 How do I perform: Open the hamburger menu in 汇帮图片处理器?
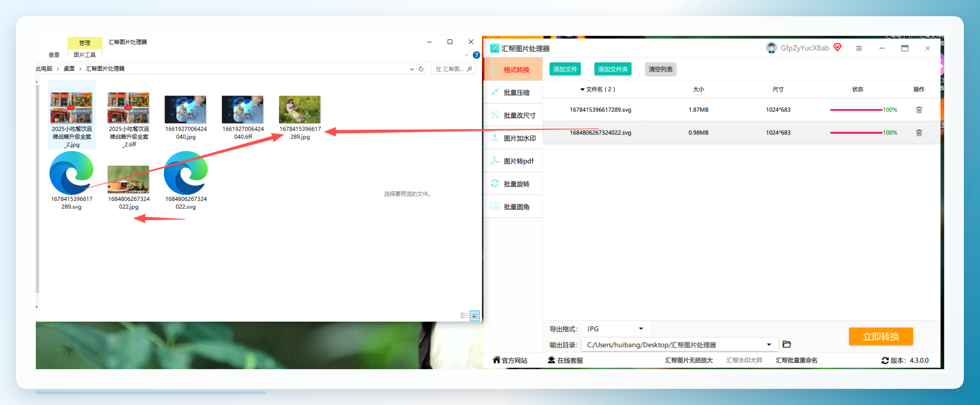pos(859,48)
